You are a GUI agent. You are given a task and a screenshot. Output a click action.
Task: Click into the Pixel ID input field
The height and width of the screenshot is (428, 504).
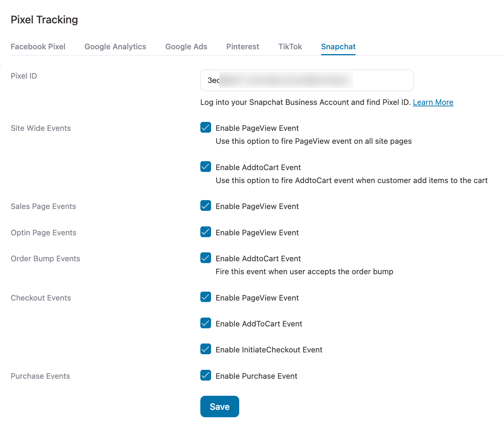pyautogui.click(x=307, y=80)
